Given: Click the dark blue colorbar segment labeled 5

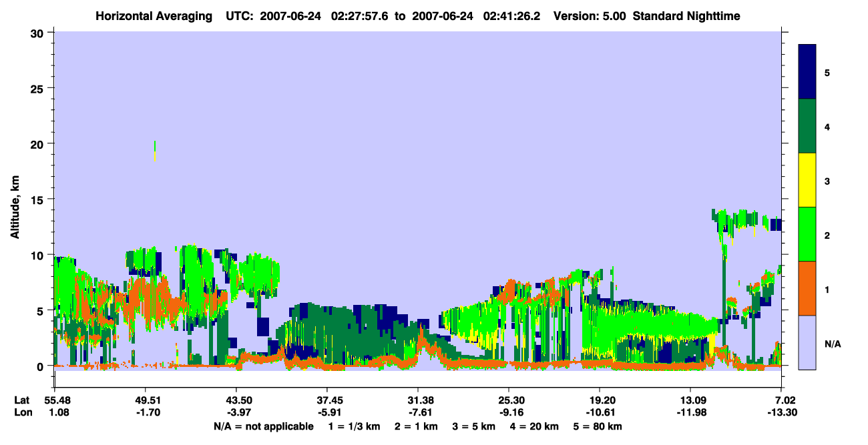Looking at the screenshot, I should pyautogui.click(x=807, y=72).
